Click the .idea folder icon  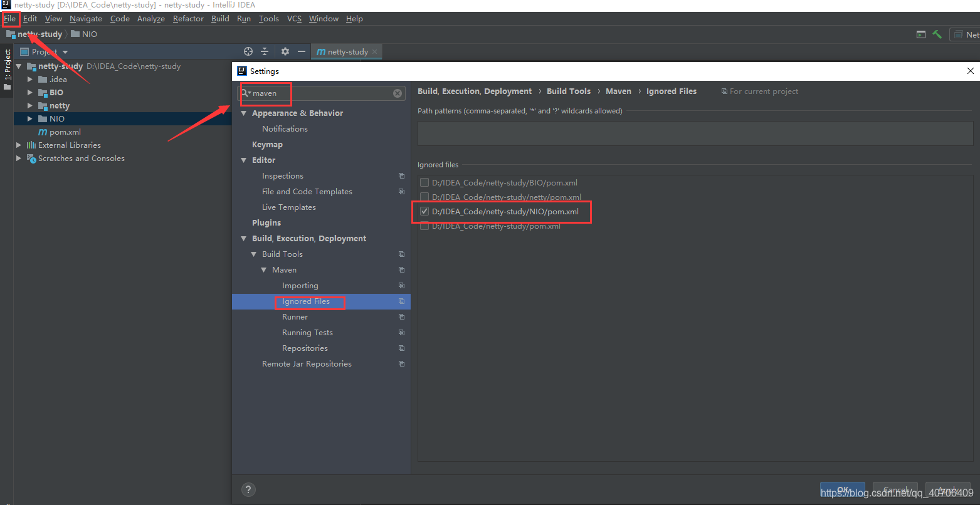pos(43,80)
